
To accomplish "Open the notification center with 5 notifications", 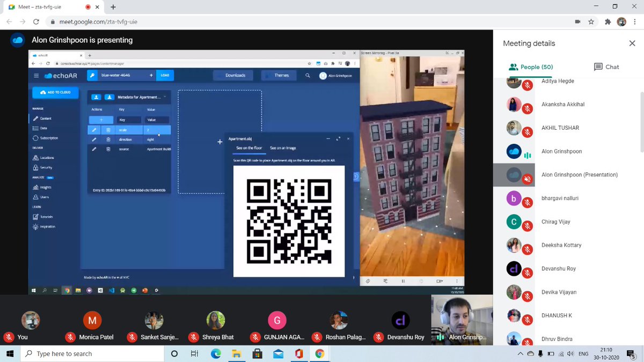I will [631, 353].
